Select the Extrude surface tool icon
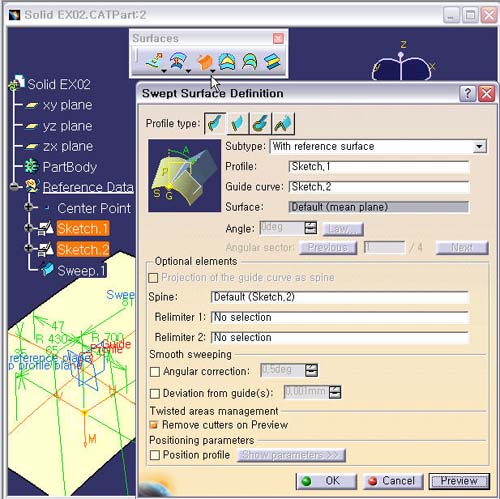 point(154,61)
